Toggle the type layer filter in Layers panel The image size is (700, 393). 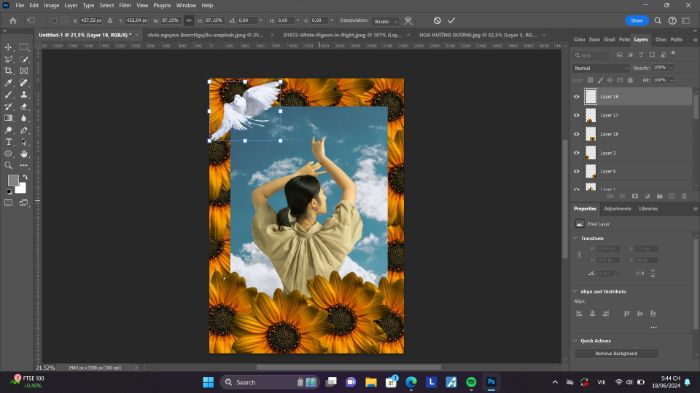click(641, 55)
